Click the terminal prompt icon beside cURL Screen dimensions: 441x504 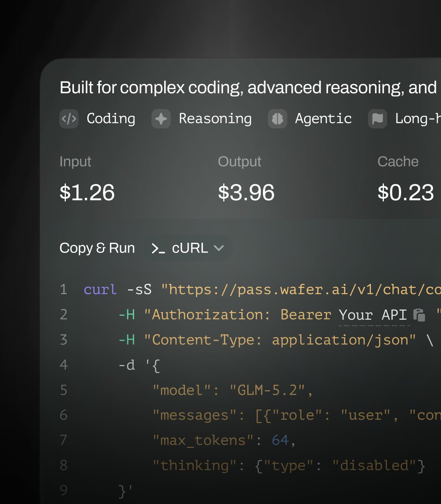(158, 248)
